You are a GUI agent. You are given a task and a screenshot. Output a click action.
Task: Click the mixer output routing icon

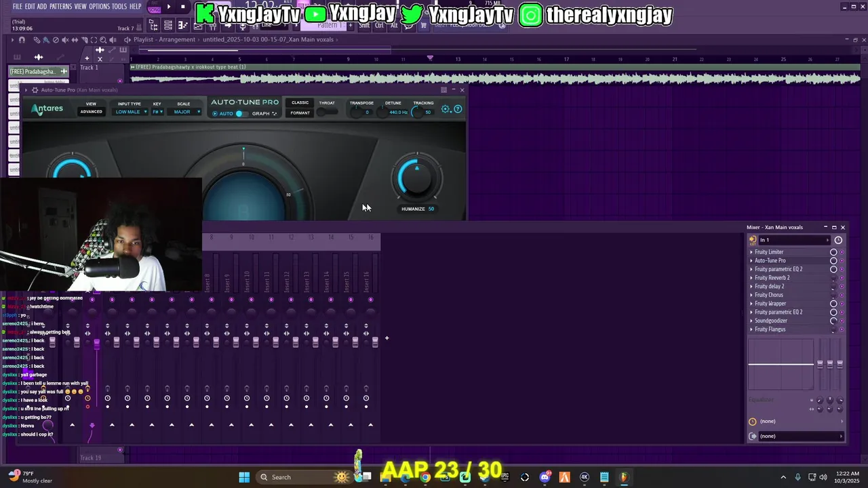tap(753, 436)
